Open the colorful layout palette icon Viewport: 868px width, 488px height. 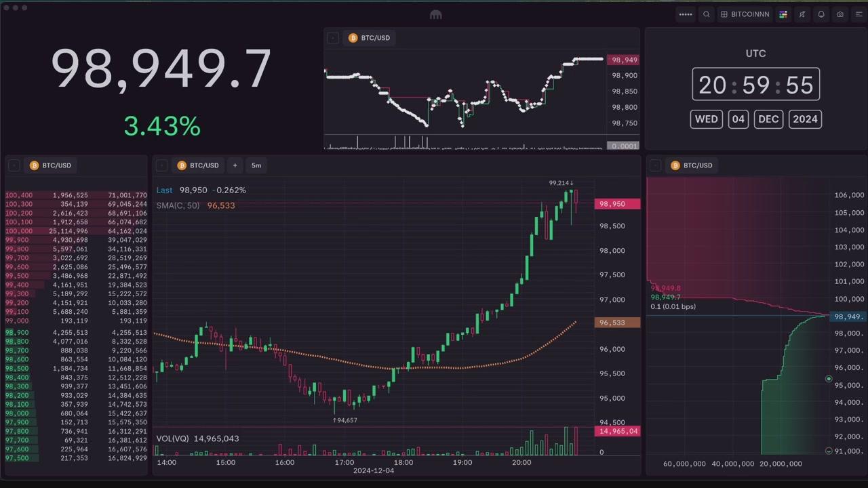(x=783, y=14)
